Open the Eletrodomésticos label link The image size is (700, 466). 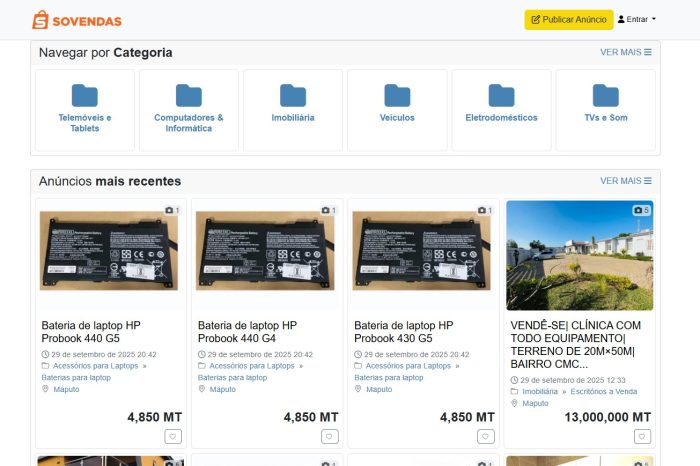pyautogui.click(x=501, y=118)
